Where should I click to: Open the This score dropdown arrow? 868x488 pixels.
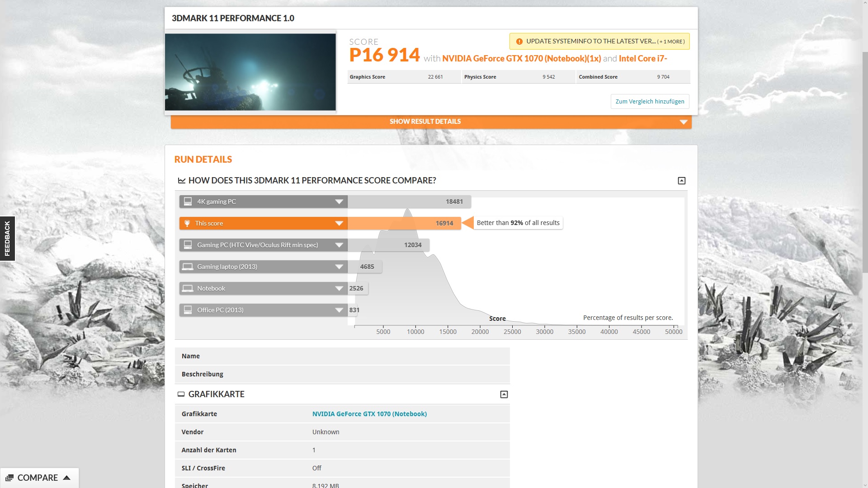coord(339,223)
